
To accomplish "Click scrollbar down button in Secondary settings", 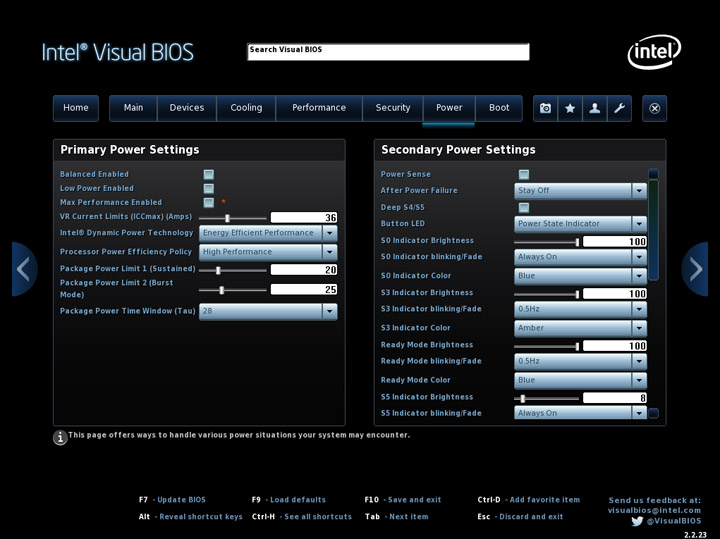I will [653, 413].
